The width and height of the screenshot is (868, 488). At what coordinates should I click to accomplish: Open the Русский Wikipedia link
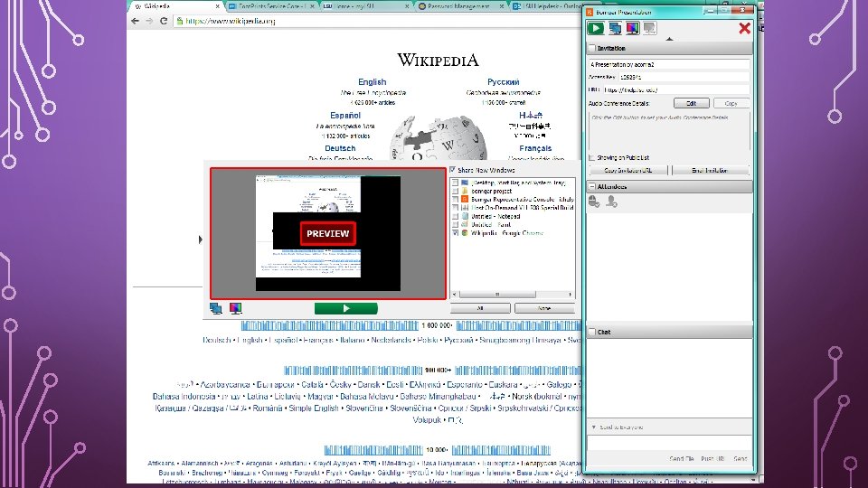coord(504,82)
